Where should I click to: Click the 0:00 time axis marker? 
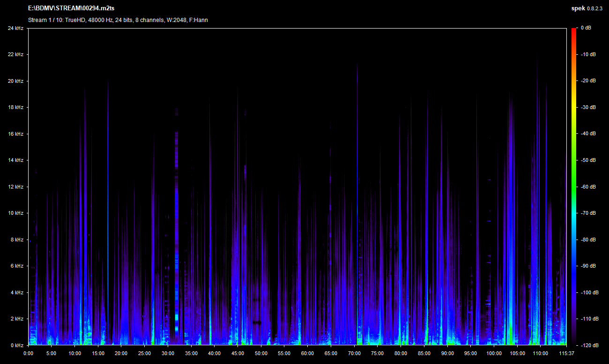[28, 353]
